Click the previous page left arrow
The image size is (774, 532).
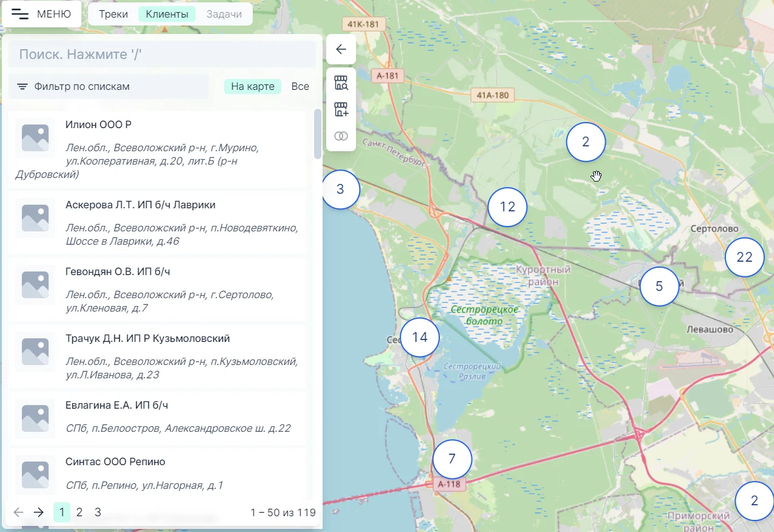(x=19, y=513)
